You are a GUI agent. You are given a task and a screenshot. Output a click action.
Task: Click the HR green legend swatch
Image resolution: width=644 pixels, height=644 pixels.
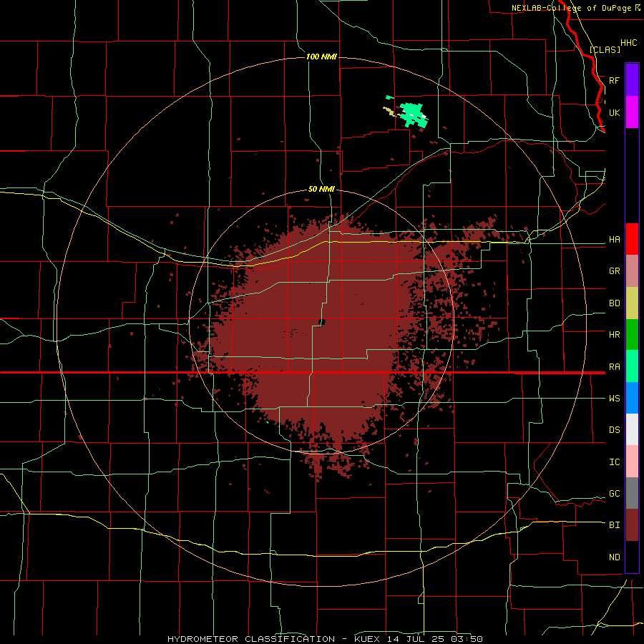pyautogui.click(x=632, y=335)
